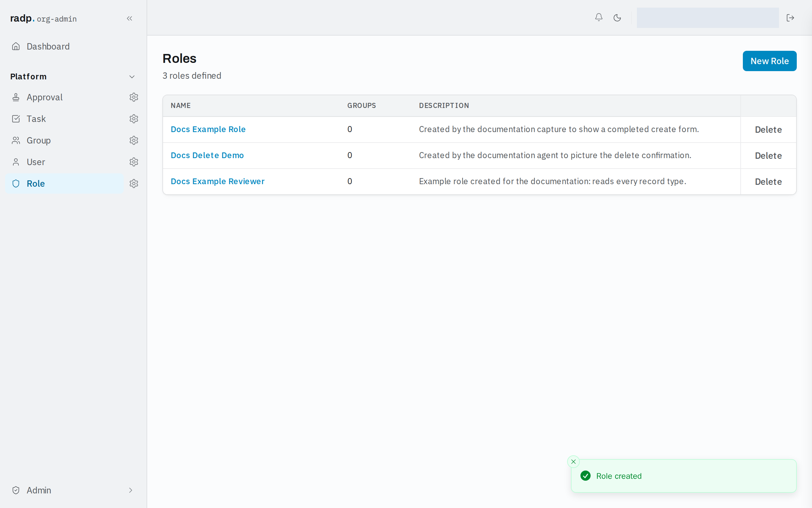The width and height of the screenshot is (812, 508).
Task: Open Group in sidebar
Action: pos(64,140)
